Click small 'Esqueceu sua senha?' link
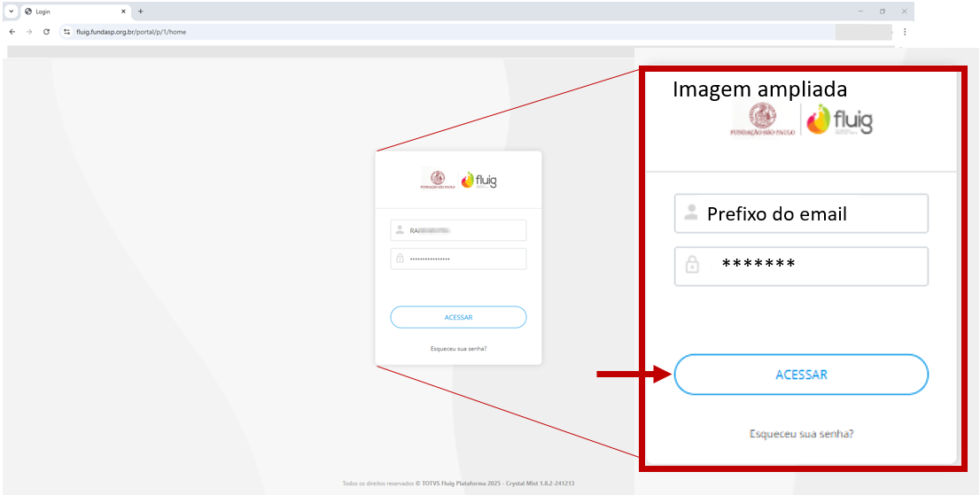The width and height of the screenshot is (980, 495). click(458, 348)
